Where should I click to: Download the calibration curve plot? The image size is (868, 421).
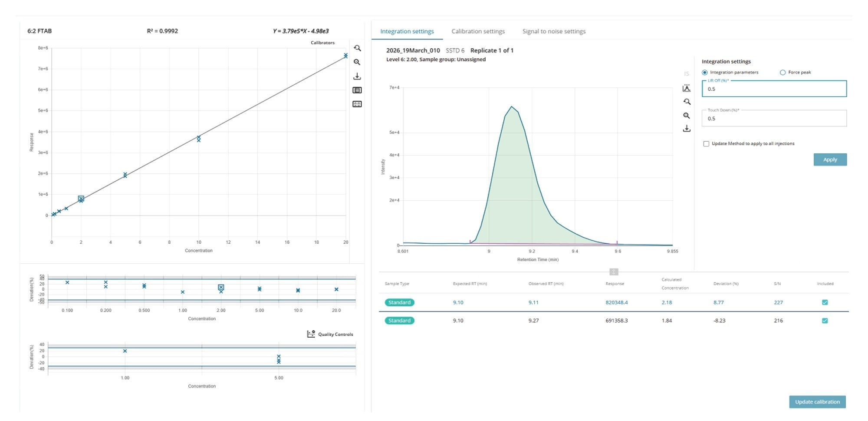tap(357, 76)
